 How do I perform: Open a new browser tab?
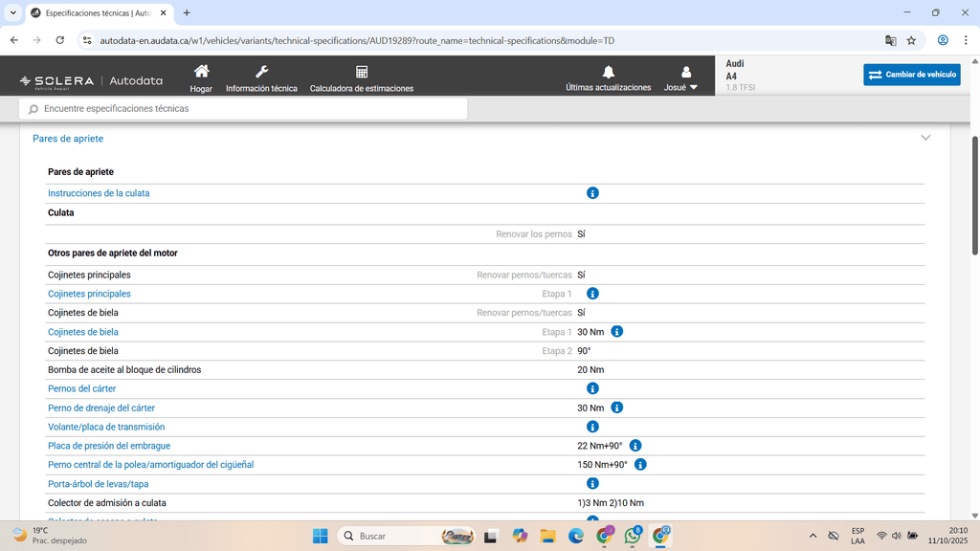(187, 13)
